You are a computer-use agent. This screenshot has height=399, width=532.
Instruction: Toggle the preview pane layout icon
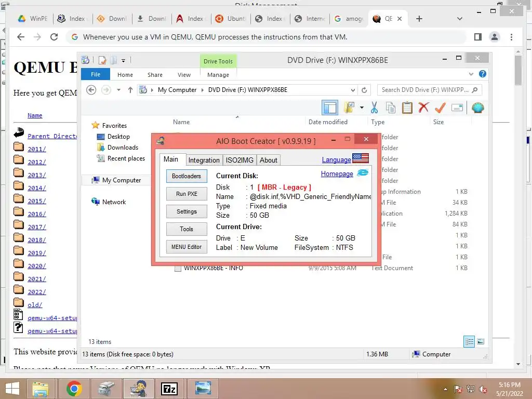pyautogui.click(x=330, y=108)
